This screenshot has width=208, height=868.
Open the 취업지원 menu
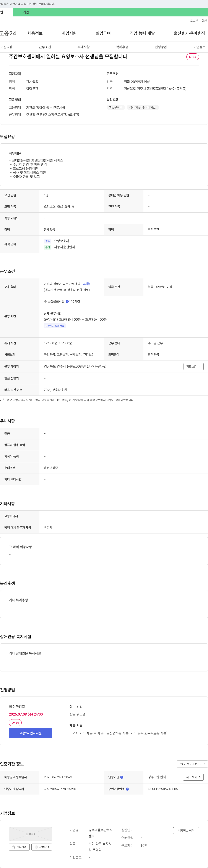[x=69, y=33]
